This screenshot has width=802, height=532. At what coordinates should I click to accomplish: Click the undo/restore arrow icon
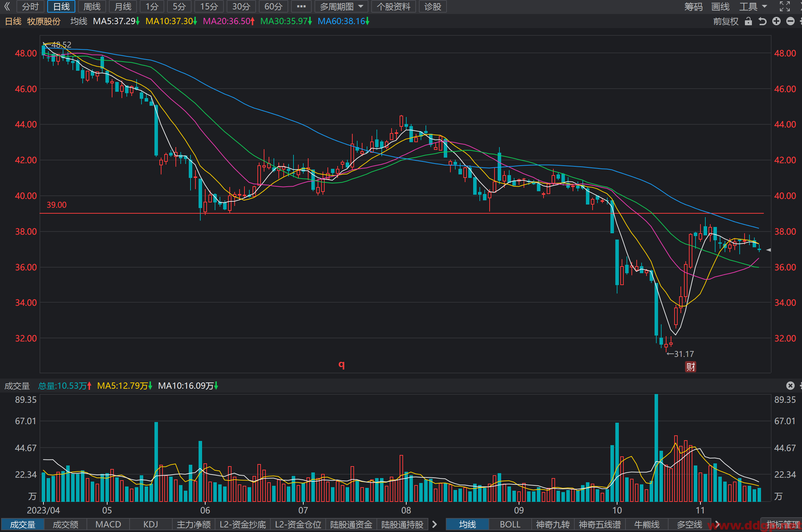coord(762,21)
